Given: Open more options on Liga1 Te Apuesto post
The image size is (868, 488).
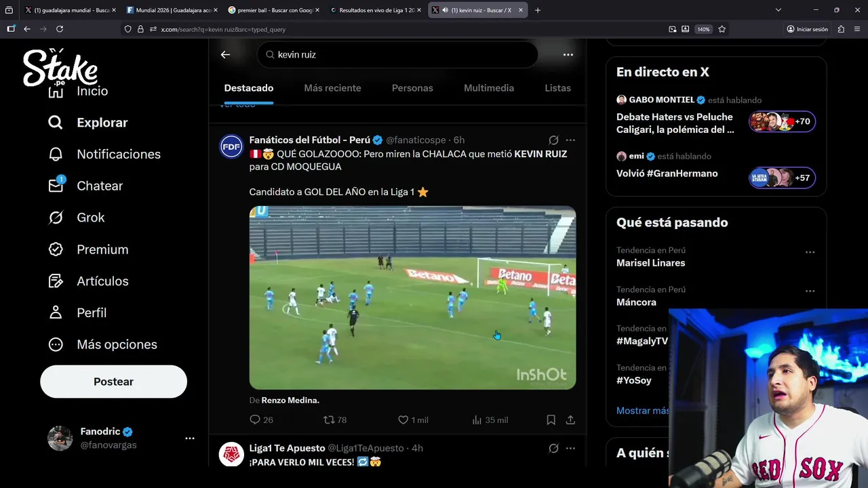Looking at the screenshot, I should pos(570,449).
